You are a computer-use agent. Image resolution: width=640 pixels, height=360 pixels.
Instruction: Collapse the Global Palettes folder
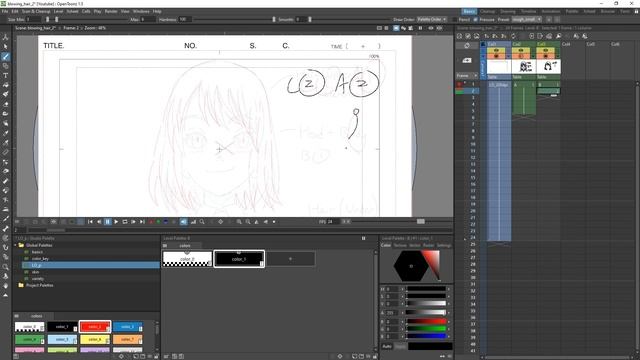click(x=16, y=245)
